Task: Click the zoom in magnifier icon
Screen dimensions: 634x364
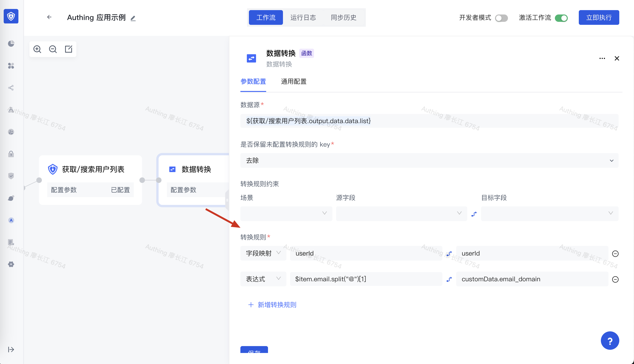Action: (37, 49)
